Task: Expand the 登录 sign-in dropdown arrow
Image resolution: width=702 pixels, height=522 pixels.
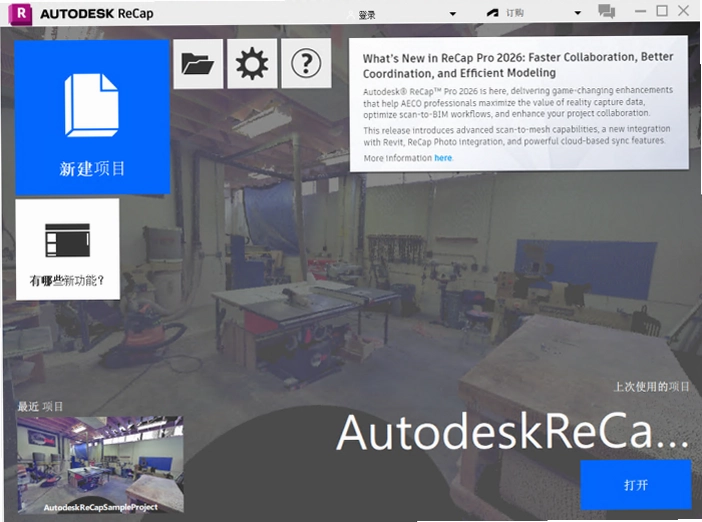Action: [x=453, y=14]
